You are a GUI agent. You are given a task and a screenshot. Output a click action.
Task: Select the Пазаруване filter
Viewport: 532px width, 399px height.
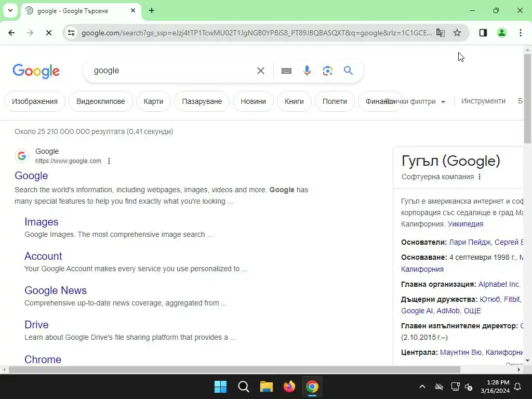tap(202, 101)
